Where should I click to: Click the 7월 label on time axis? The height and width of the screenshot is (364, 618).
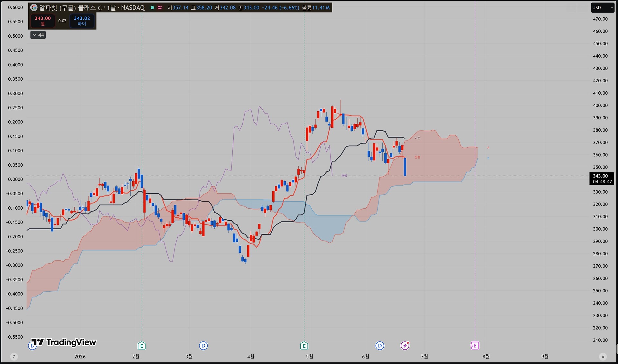(x=424, y=356)
